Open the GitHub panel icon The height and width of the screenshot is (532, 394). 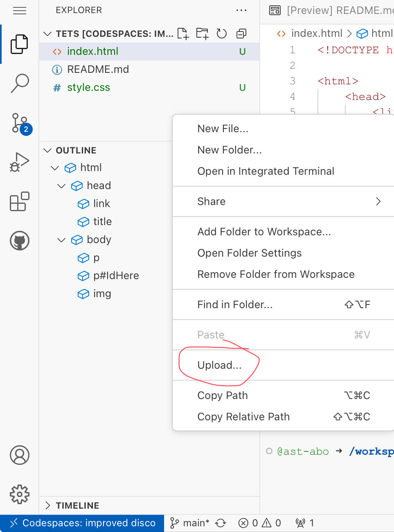pos(20,241)
